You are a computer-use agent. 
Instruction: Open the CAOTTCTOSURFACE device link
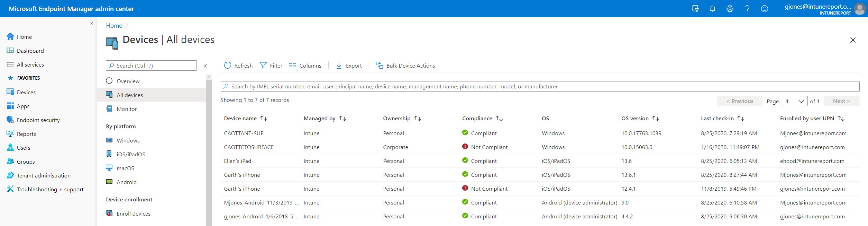(249, 147)
